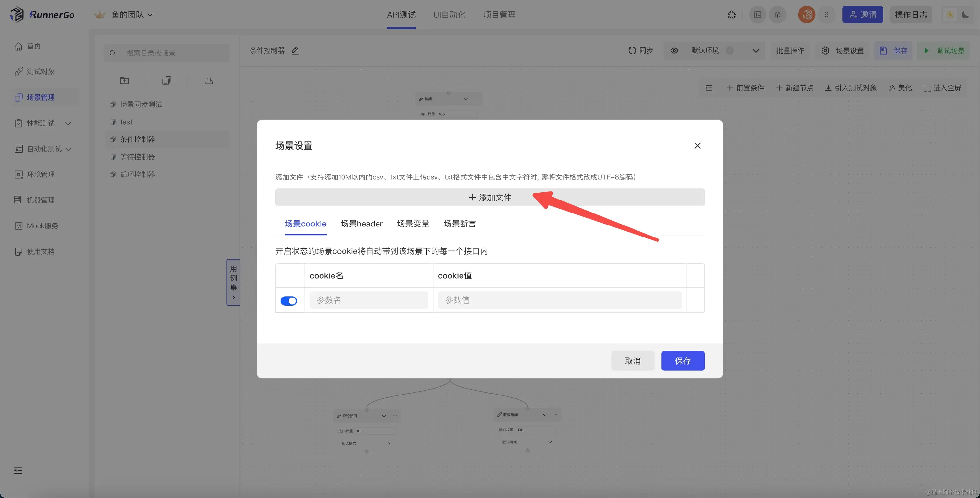
Task: Click the new folder icon
Action: 124,81
